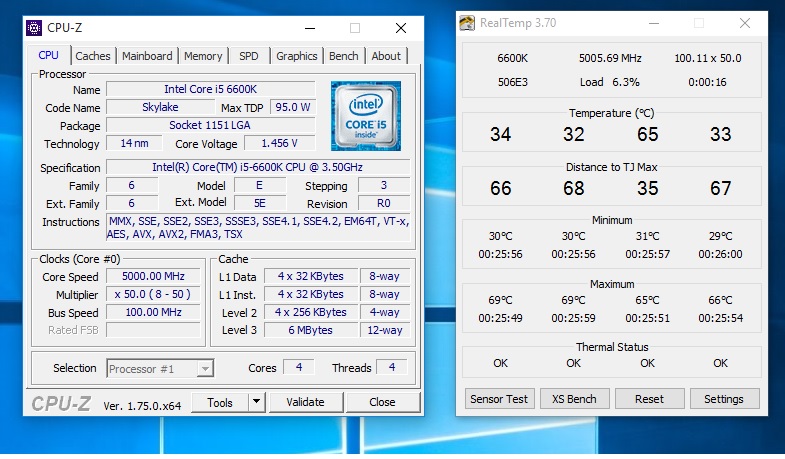Image resolution: width=785 pixels, height=459 pixels.
Task: Click the Level 3 cache value '6 MBytes'
Action: pos(310,330)
